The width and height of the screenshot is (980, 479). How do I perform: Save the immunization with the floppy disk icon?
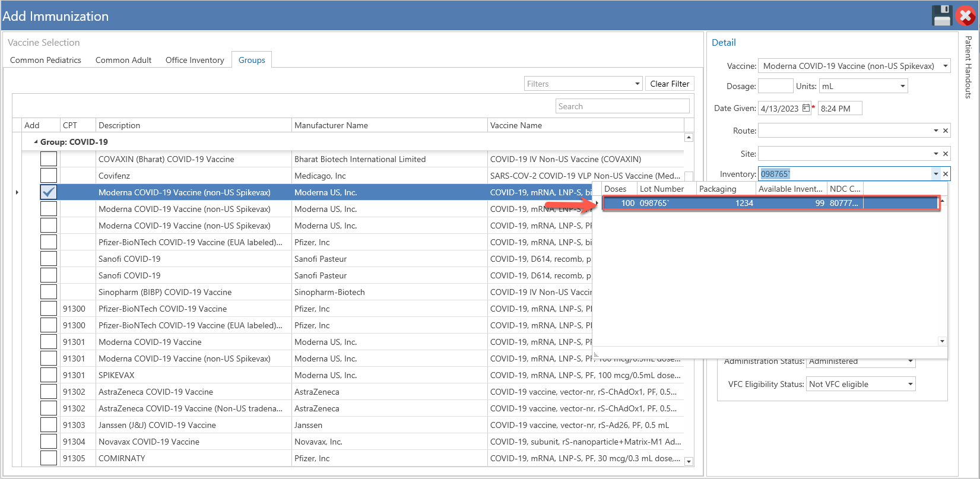coord(942,16)
